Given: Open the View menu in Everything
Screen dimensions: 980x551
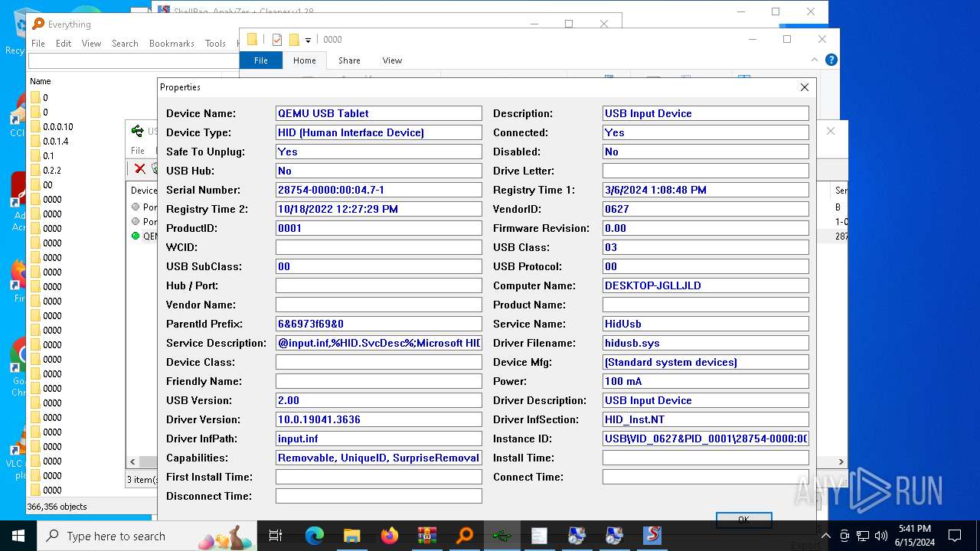Looking at the screenshot, I should coord(91,44).
